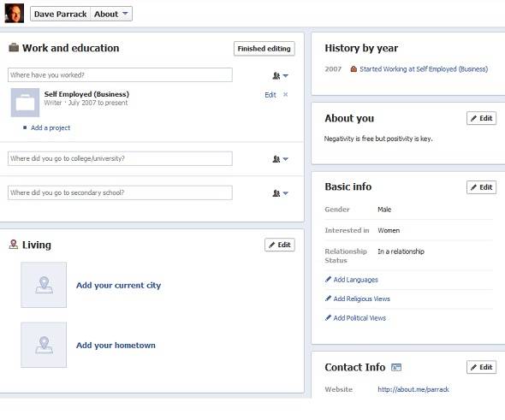Screen dimensions: 505x420
Task: Focus the secondary school input field
Action: pyautogui.click(x=120, y=192)
